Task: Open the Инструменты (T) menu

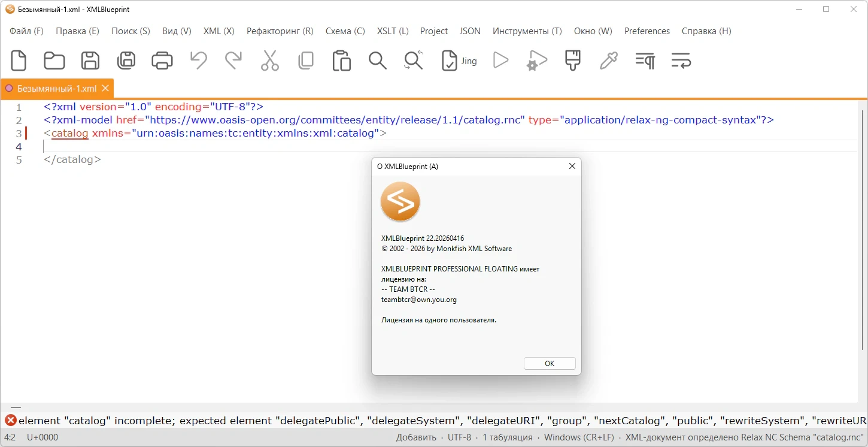Action: coord(527,31)
